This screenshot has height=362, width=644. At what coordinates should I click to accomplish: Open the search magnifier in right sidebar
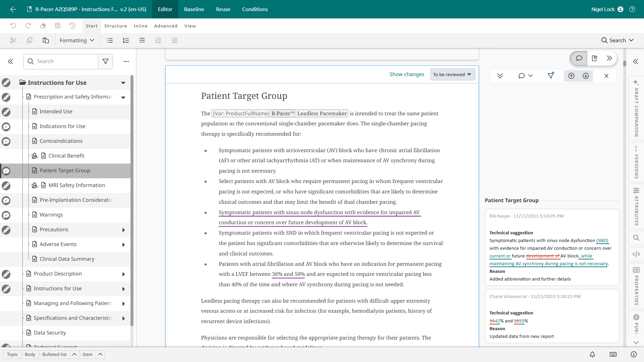[636, 238]
